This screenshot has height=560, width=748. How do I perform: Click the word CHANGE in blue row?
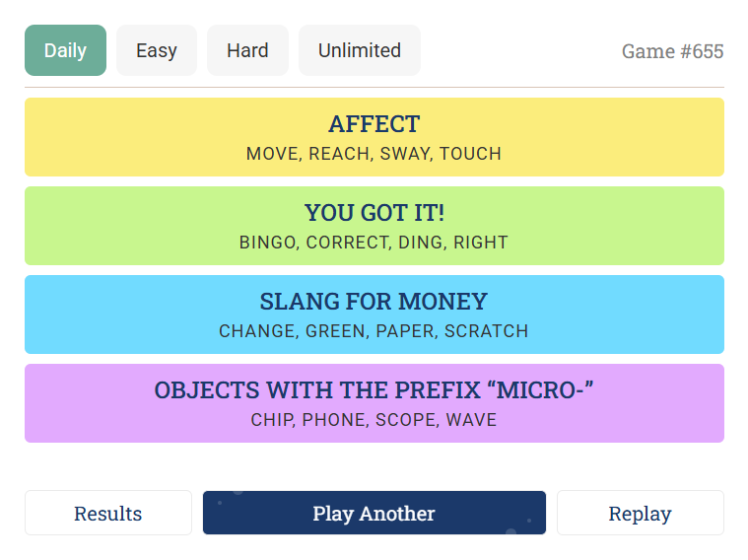[258, 331]
